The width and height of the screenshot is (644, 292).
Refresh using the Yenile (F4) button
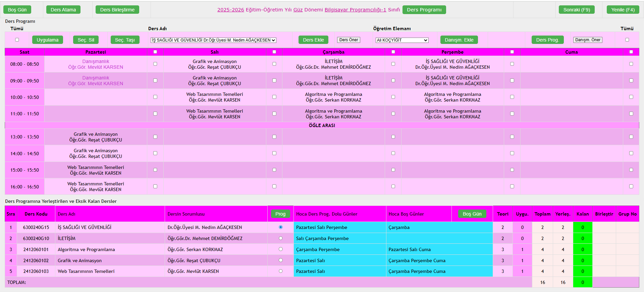[x=623, y=10]
